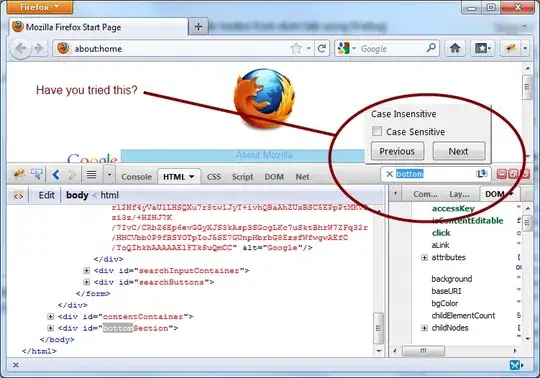Expand the searchInputContainer div node
The image size is (540, 378).
(86, 271)
